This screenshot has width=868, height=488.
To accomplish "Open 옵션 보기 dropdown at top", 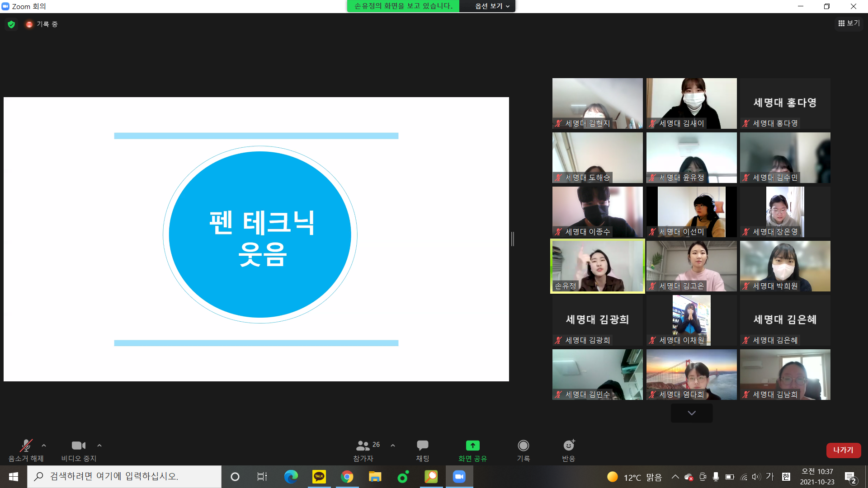I will 492,6.
